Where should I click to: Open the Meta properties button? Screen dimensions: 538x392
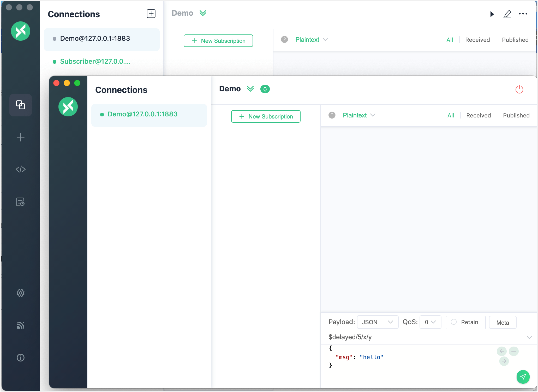[x=503, y=323]
